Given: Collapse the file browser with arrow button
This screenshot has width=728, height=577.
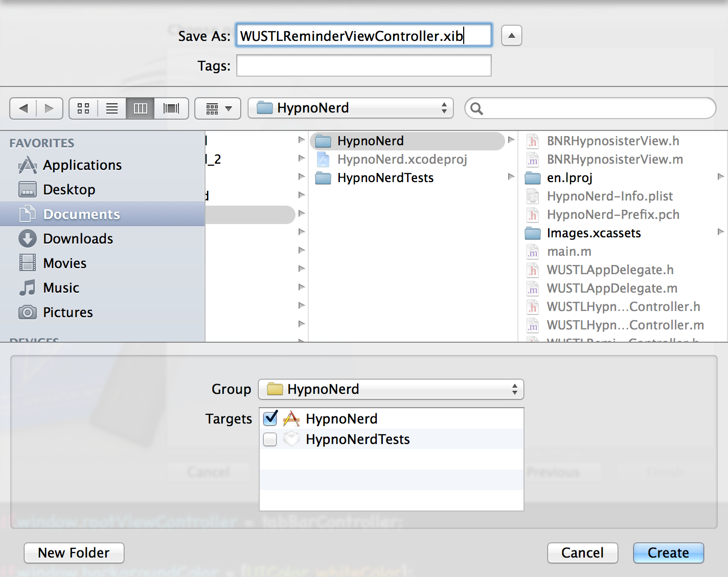Looking at the screenshot, I should (511, 36).
